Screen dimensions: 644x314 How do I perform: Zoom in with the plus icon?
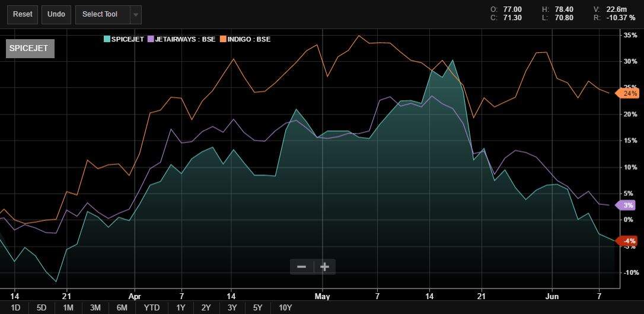point(324,267)
